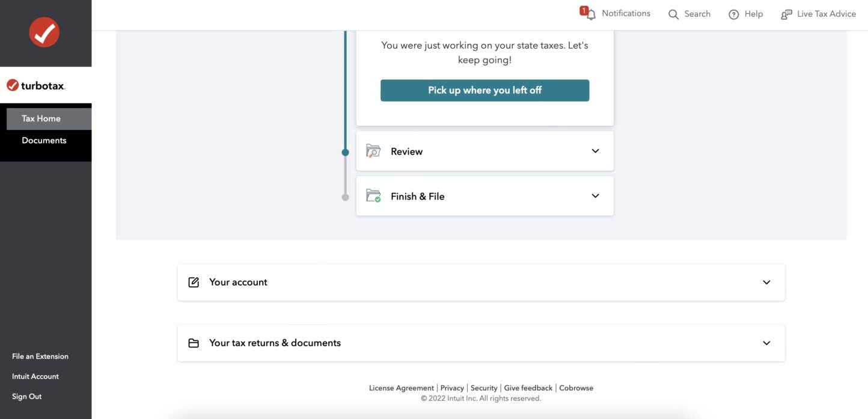The height and width of the screenshot is (419, 868).
Task: Select Sign Out in the sidebar
Action: tap(26, 396)
